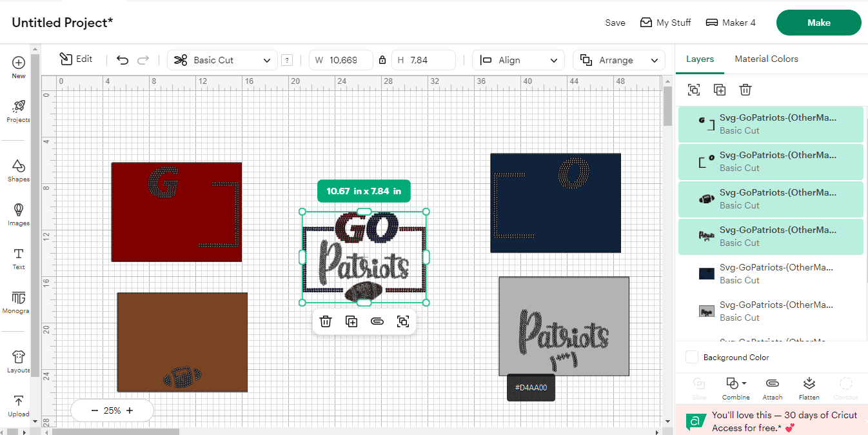868x435 pixels.
Task: Click the trash icon in Layers panel
Action: 745,90
